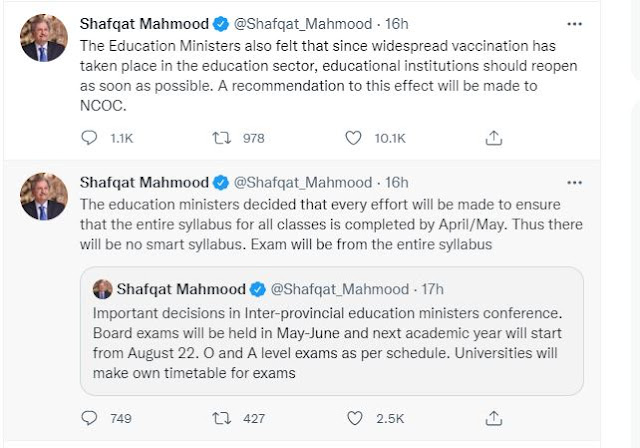Viewport: 640px width, 448px height.
Task: Open Shafqat Mahmood's profile picture on first tweet
Action: 44,38
